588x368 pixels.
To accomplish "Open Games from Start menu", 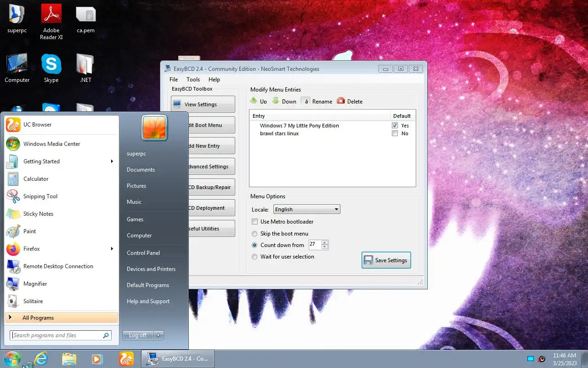I will click(135, 219).
